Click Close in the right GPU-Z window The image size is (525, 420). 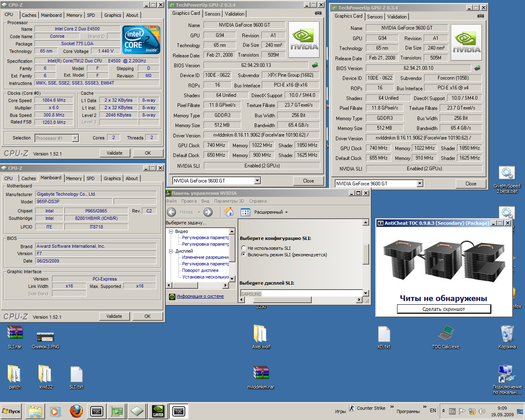(x=471, y=184)
